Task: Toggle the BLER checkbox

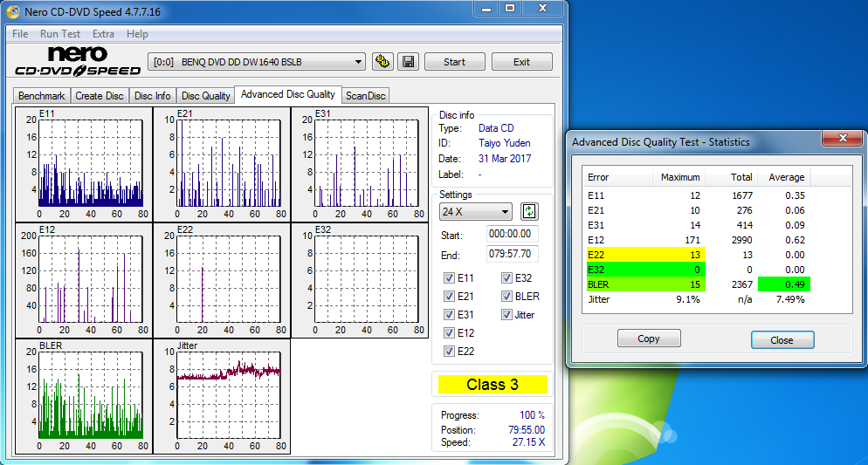Action: click(x=507, y=297)
